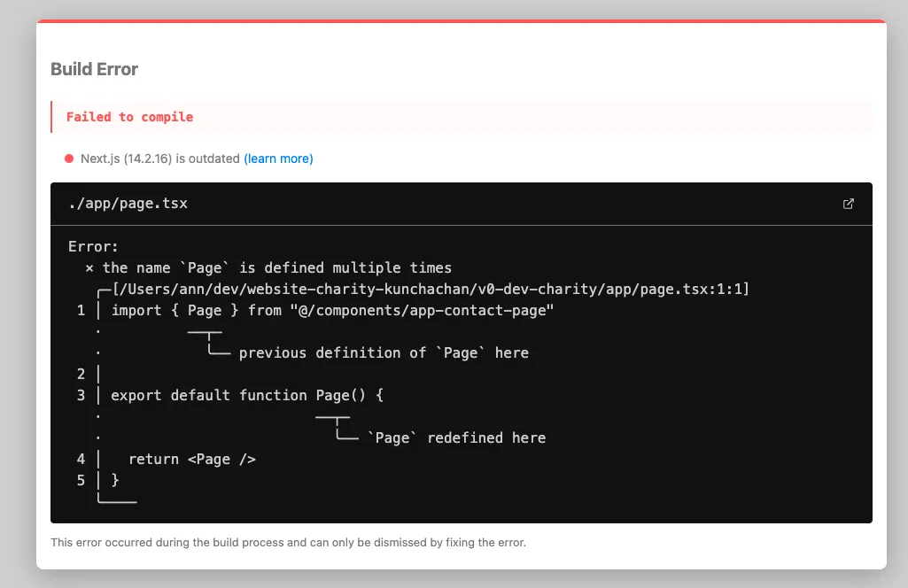Click the "./app/page.tsx" file path header
This screenshot has width=908, height=588.
(x=128, y=203)
